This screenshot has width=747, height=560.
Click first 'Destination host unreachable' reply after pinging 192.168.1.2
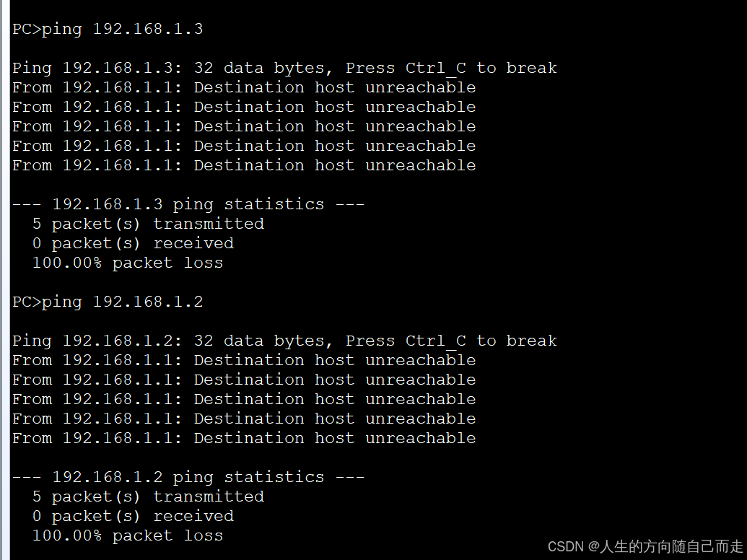pyautogui.click(x=244, y=361)
